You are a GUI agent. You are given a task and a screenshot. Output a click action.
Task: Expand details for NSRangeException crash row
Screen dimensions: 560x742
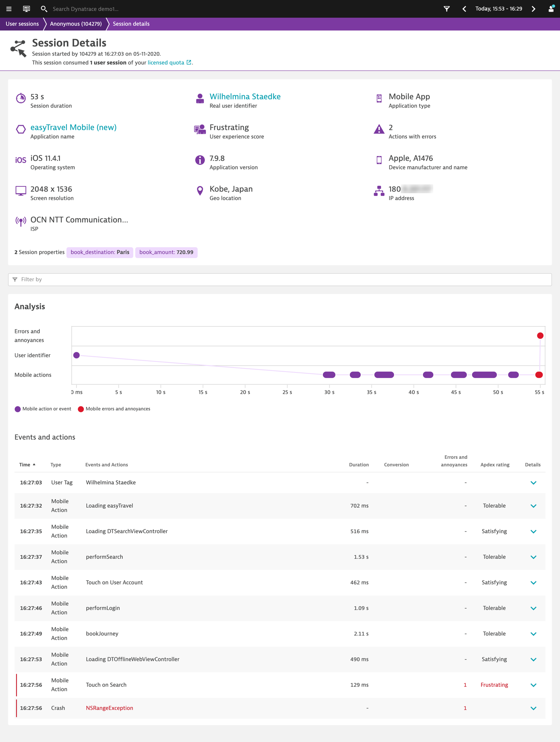[533, 708]
